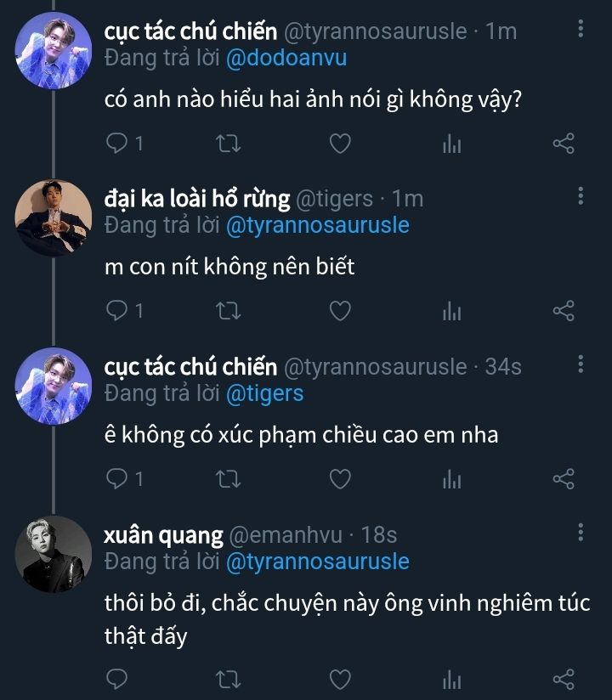Like the 'm con nít không nên biết' tweet
Viewport: 612px width, 700px height.
click(340, 312)
